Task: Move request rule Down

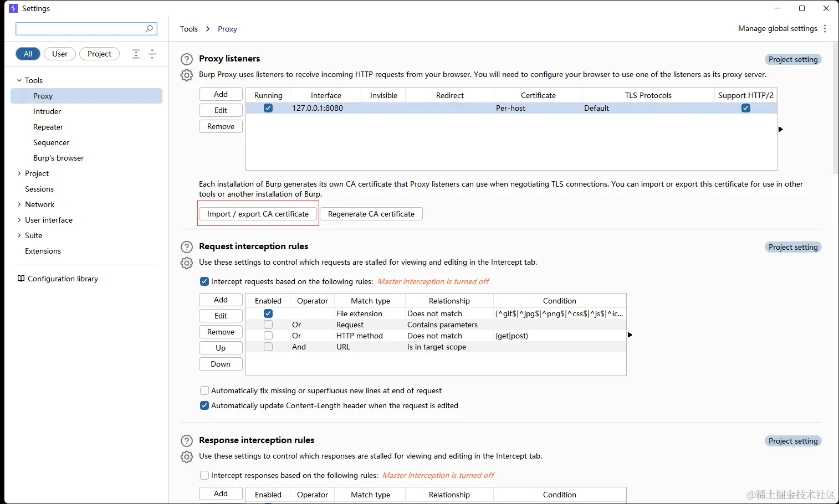Action: point(221,364)
